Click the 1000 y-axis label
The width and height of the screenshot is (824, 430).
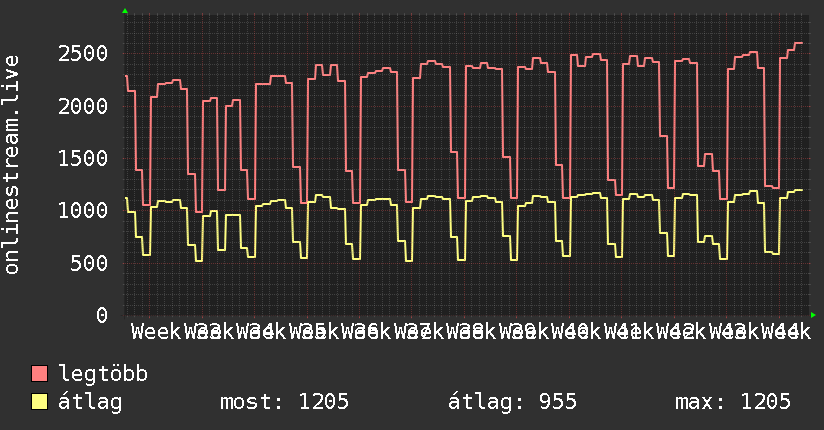pos(83,211)
